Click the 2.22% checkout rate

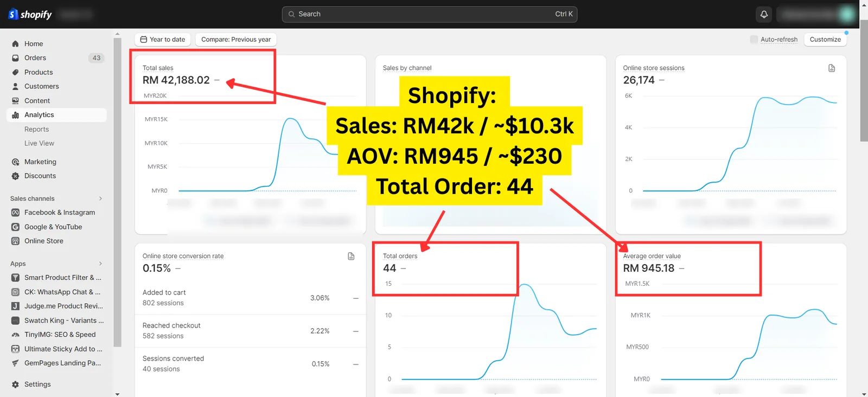pyautogui.click(x=320, y=331)
